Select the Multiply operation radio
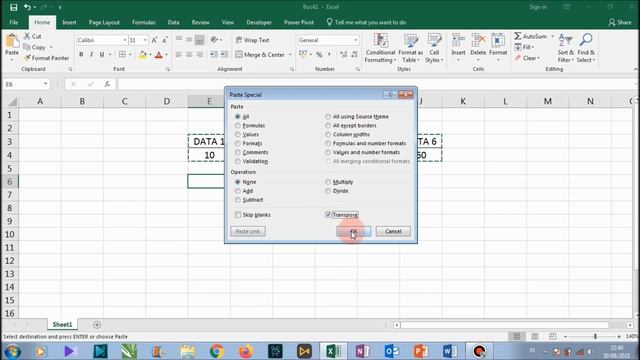The image size is (640, 360). coord(328,182)
